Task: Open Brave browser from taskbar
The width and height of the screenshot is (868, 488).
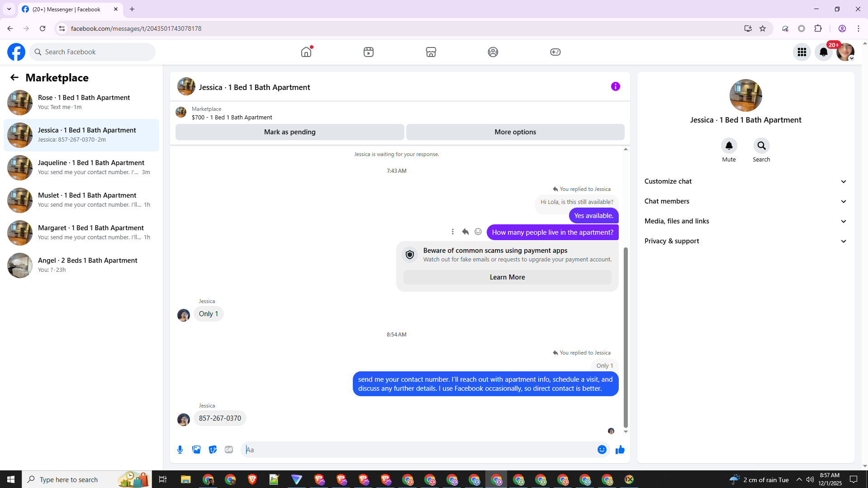Action: 252,479
